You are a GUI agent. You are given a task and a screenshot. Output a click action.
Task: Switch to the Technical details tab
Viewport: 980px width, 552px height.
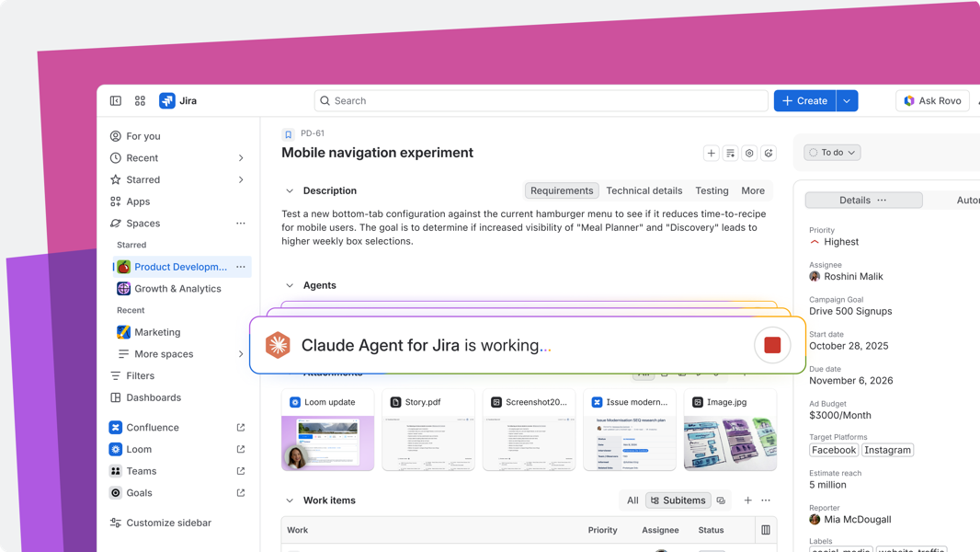pos(644,190)
